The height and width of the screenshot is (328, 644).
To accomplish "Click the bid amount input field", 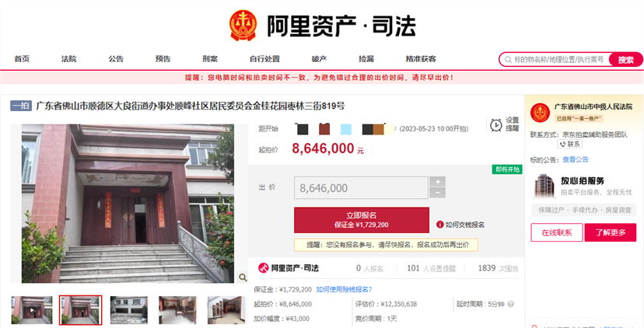I will 361,188.
